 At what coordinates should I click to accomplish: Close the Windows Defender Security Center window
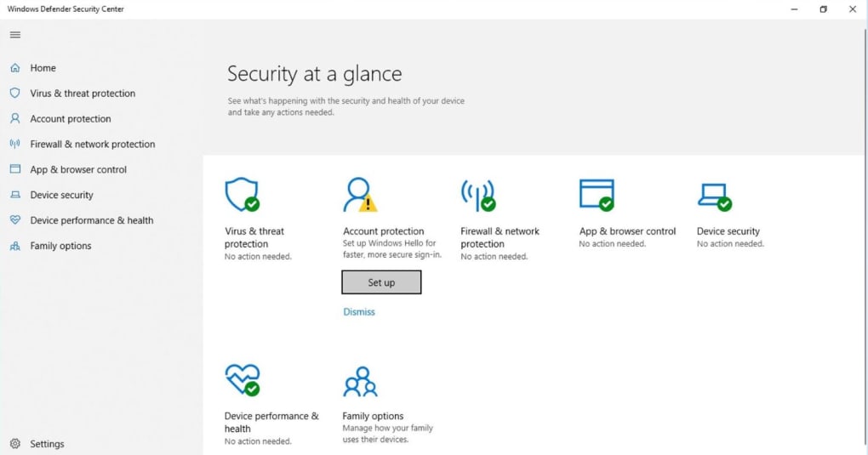pyautogui.click(x=853, y=9)
